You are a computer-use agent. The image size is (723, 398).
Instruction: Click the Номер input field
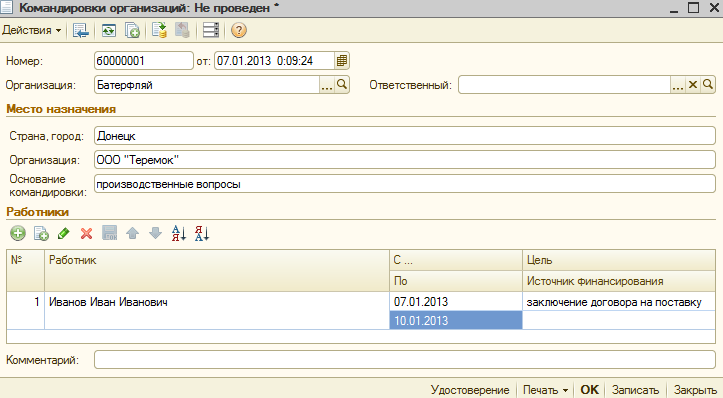click(143, 60)
